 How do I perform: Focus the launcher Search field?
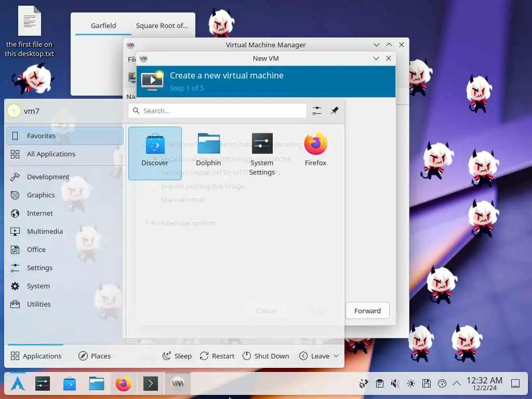217,111
